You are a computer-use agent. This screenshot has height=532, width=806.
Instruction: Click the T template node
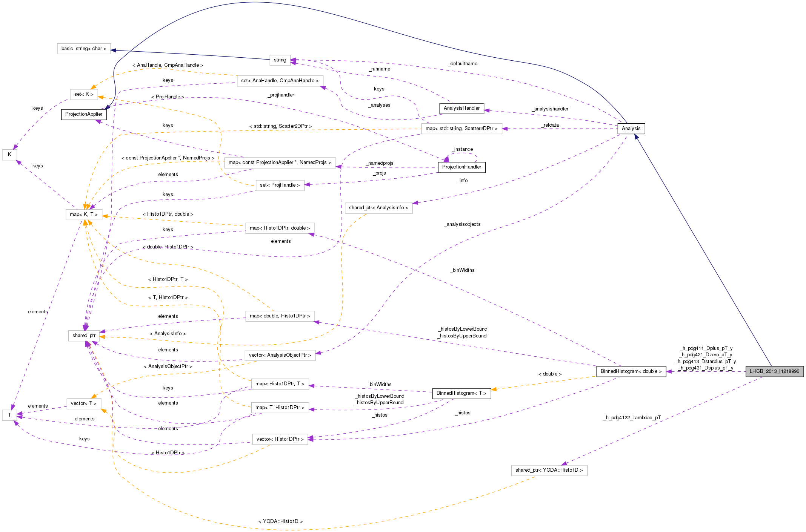tap(9, 415)
